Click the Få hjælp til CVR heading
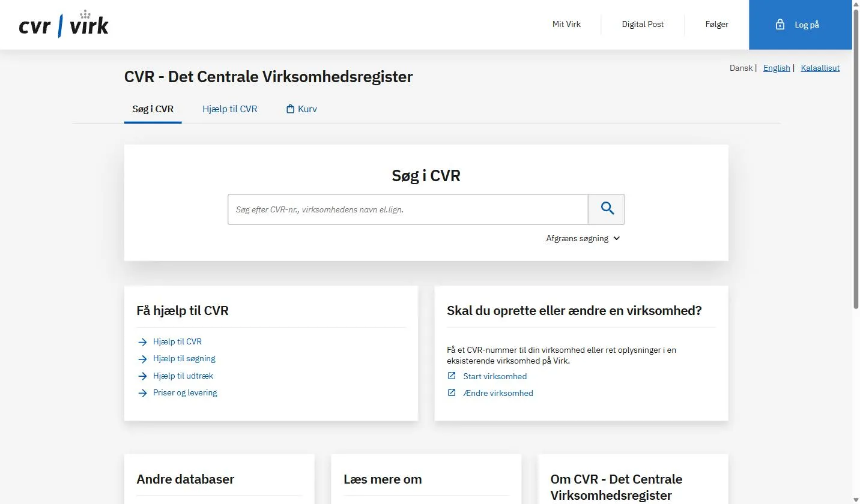 point(183,311)
